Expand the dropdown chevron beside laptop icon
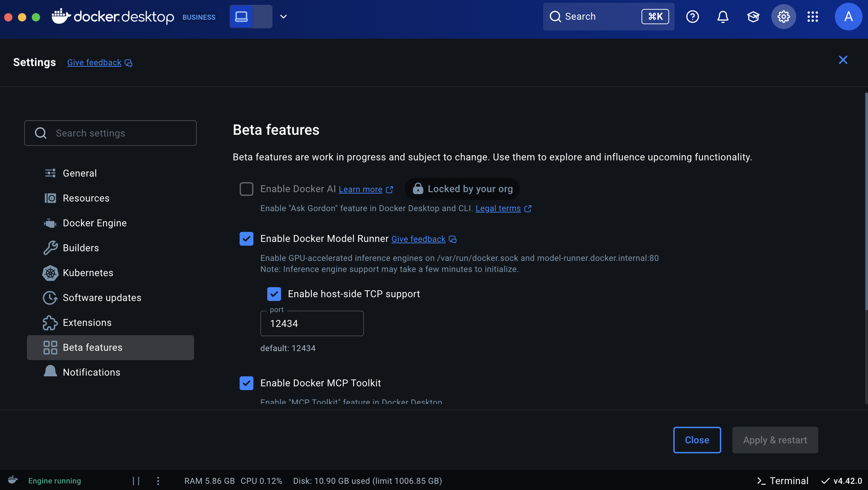 pyautogui.click(x=283, y=17)
